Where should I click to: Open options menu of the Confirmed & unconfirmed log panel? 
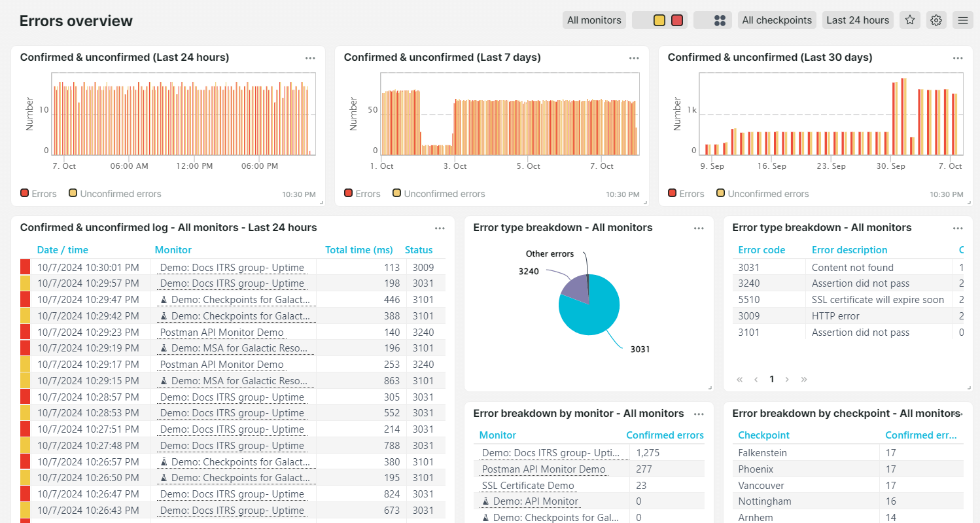point(440,228)
